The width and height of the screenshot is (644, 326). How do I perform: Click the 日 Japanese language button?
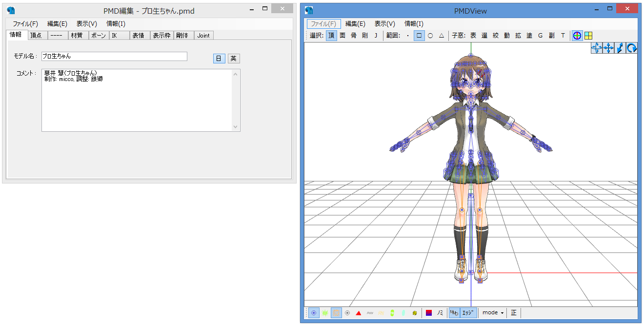[x=219, y=59]
